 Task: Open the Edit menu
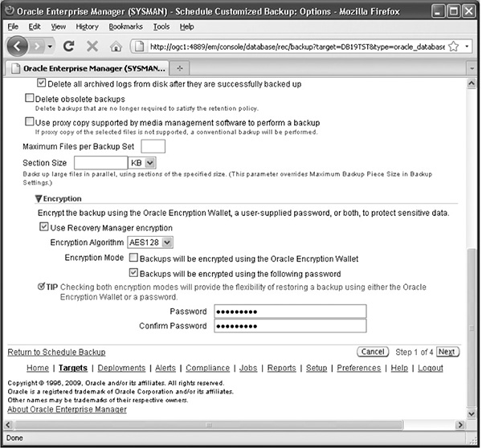(35, 26)
